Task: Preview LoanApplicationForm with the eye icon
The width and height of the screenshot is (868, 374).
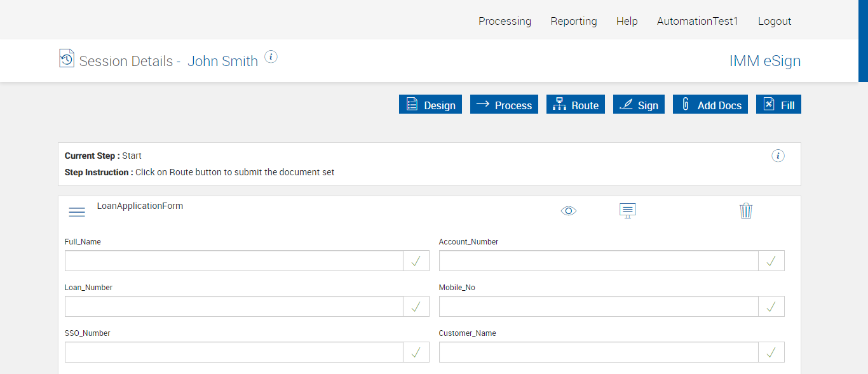Action: coord(569,211)
